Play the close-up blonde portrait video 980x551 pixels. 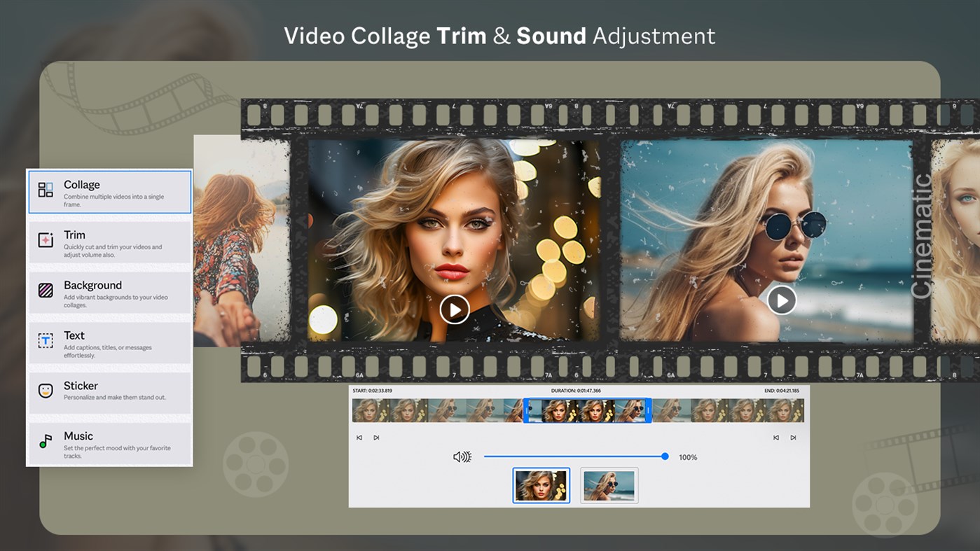pos(454,309)
